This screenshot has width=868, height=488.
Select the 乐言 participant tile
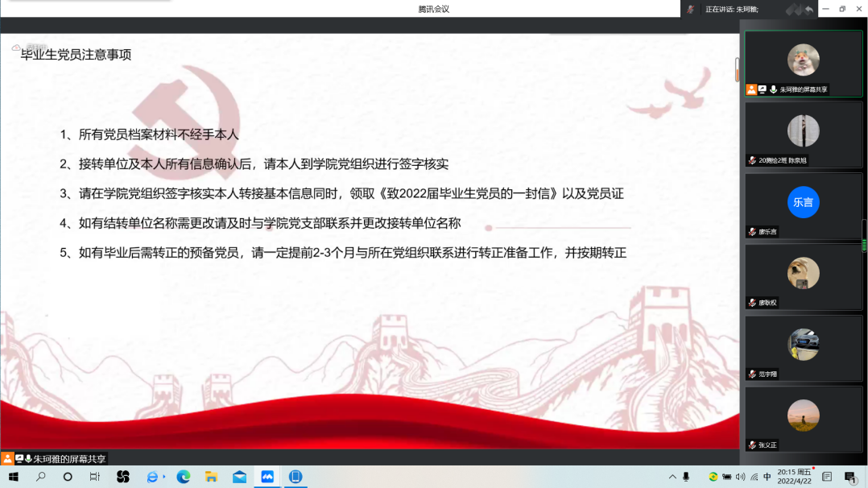803,205
